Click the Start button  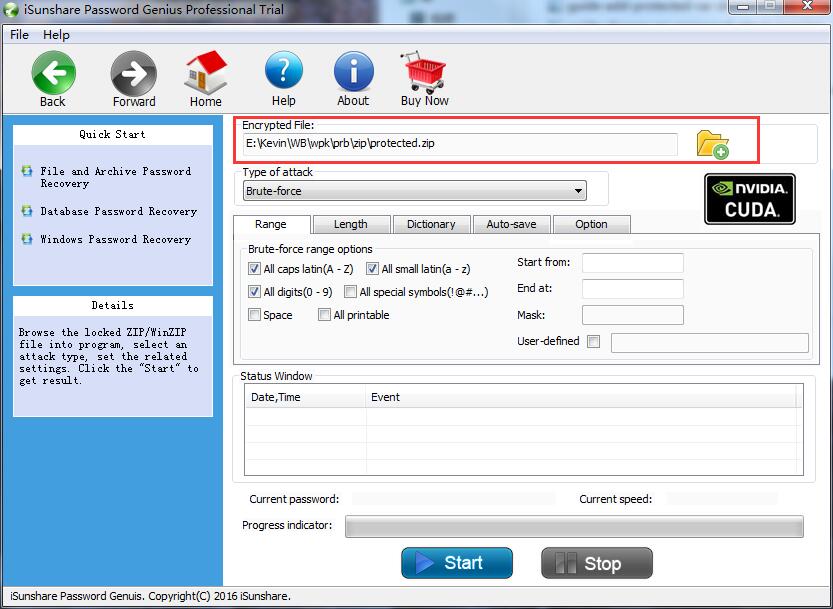point(457,563)
